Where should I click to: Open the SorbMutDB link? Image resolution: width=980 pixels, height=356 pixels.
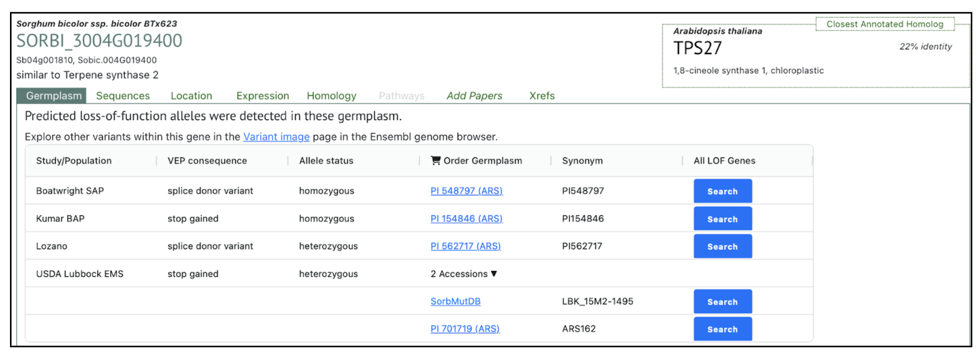click(x=455, y=301)
